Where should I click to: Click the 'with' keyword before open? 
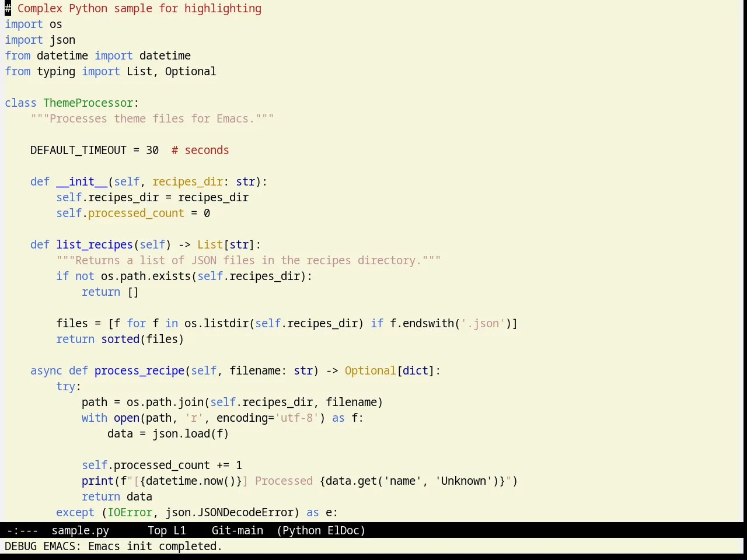[x=95, y=418]
